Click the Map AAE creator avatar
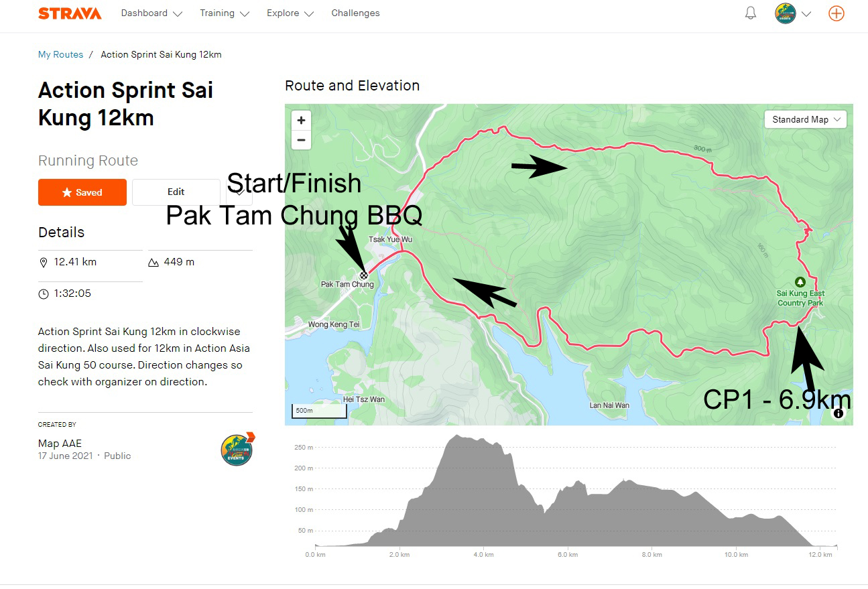The height and width of the screenshot is (589, 868). pyautogui.click(x=237, y=449)
